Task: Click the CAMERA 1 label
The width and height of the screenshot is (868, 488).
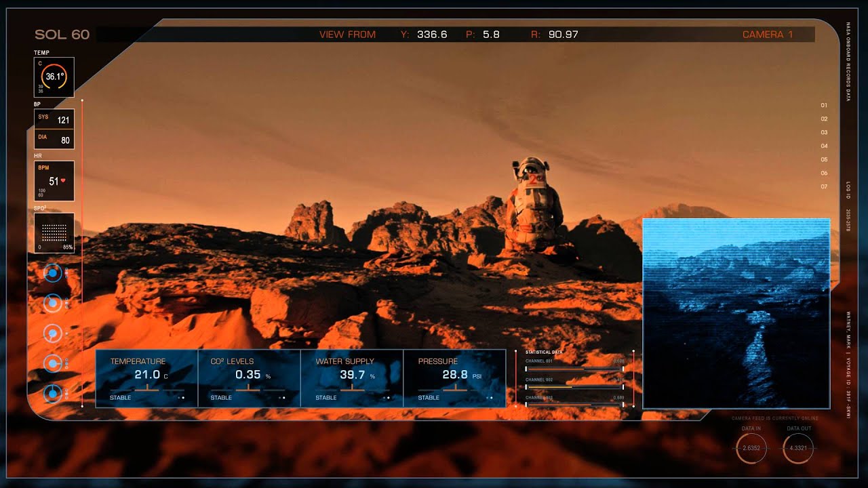Action: [x=767, y=35]
